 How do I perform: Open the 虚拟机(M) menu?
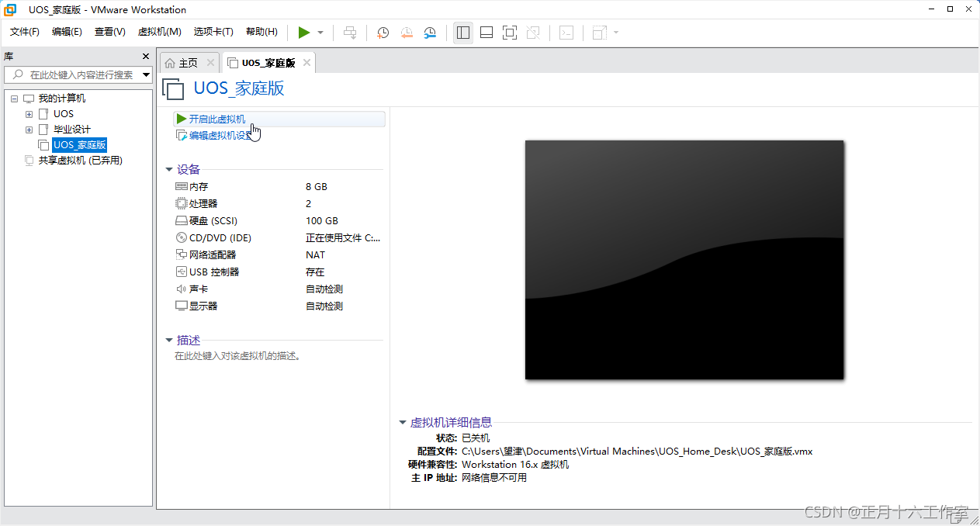pyautogui.click(x=159, y=32)
